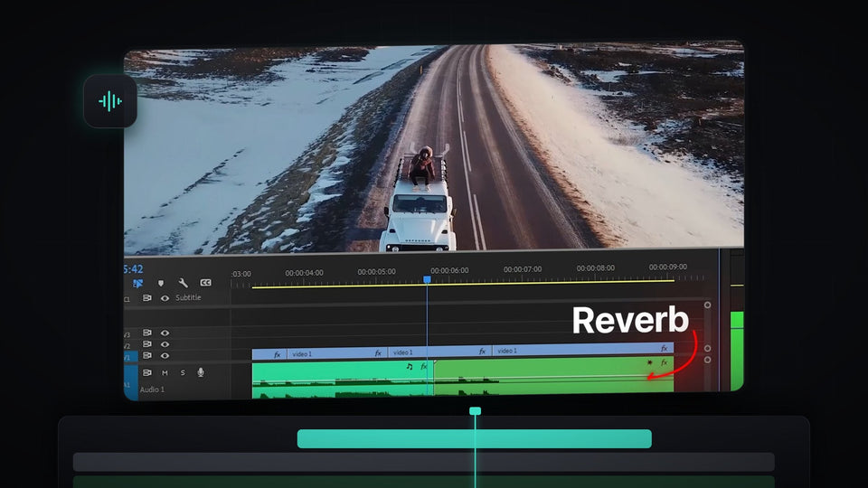Click ruler at 00:00:05:00

376,272
